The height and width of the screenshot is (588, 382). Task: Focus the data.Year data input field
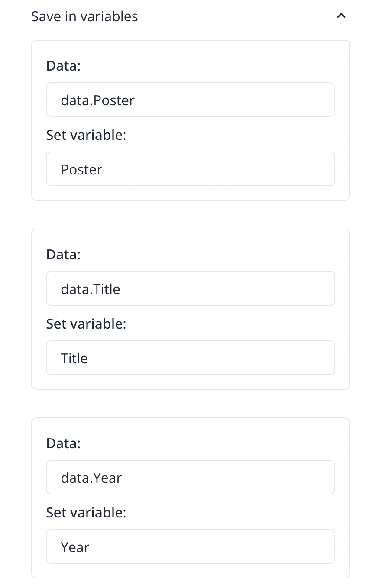point(191,478)
